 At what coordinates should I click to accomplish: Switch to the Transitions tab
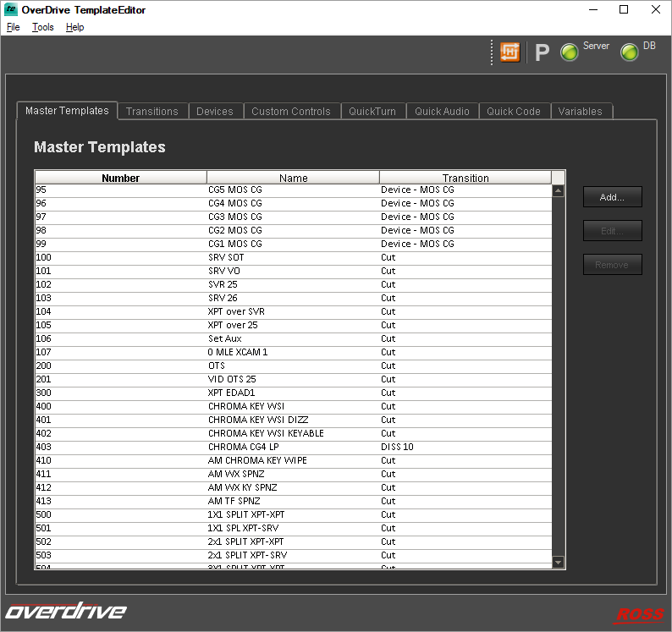click(152, 112)
